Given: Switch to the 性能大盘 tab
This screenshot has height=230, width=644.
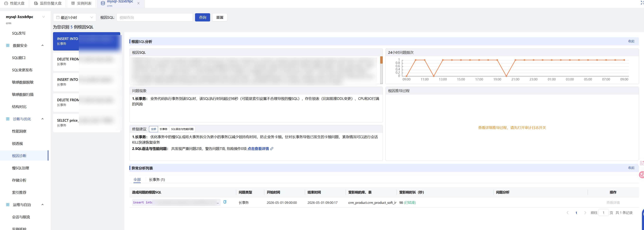Looking at the screenshot, I should pos(14,3).
